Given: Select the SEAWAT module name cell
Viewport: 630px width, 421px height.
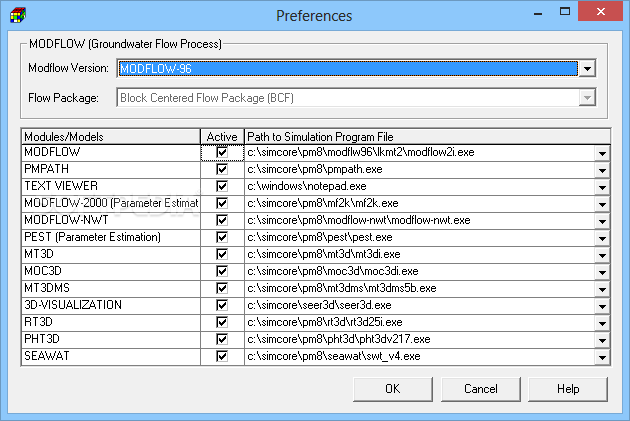Looking at the screenshot, I should coord(111,356).
